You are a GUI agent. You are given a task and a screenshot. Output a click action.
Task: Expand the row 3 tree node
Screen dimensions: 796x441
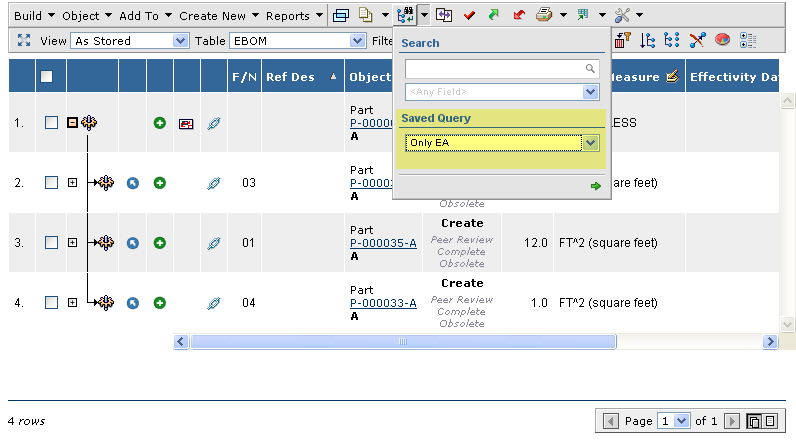72,243
